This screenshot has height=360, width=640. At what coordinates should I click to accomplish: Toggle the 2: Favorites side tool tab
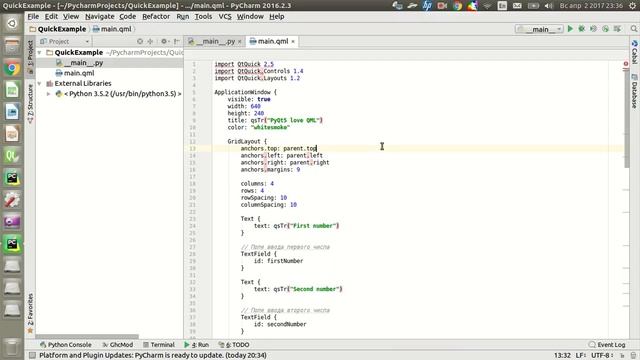[x=30, y=313]
